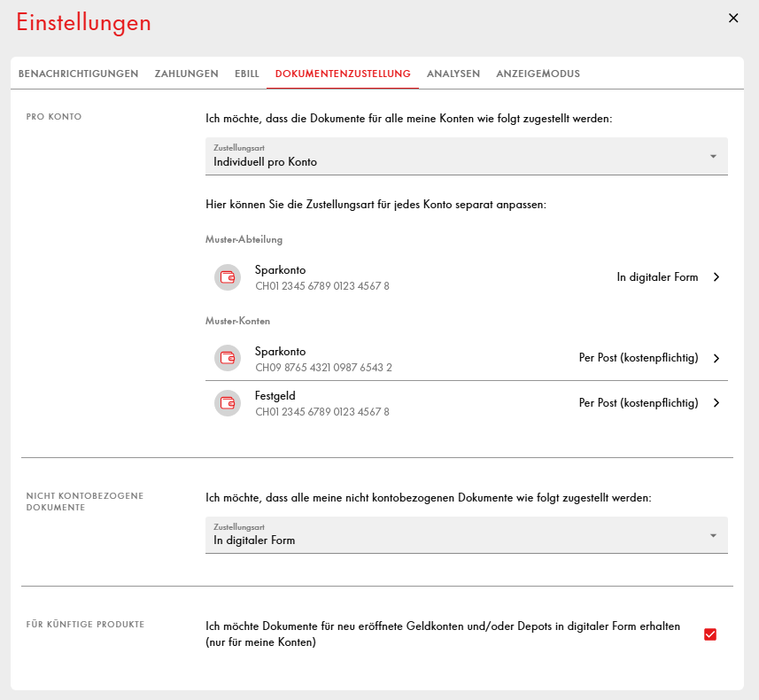The image size is (759, 700).
Task: Select the active Dokumentenzustellung tab
Action: tap(343, 74)
